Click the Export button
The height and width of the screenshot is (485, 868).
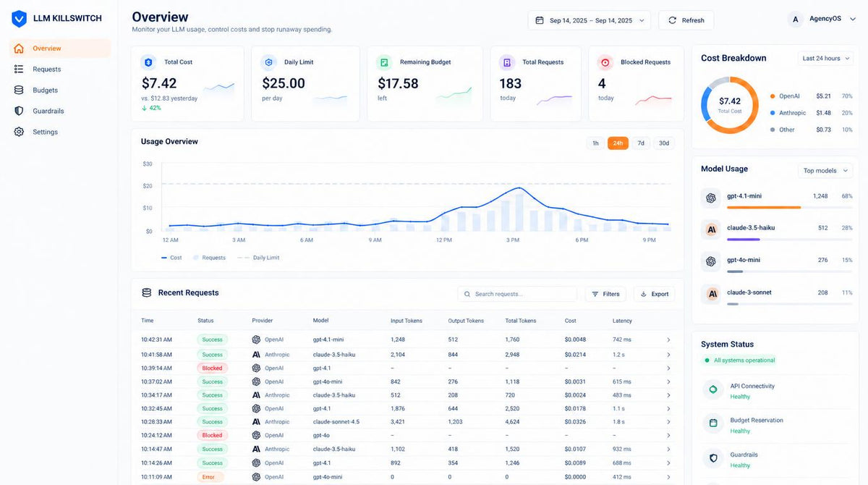(x=654, y=294)
